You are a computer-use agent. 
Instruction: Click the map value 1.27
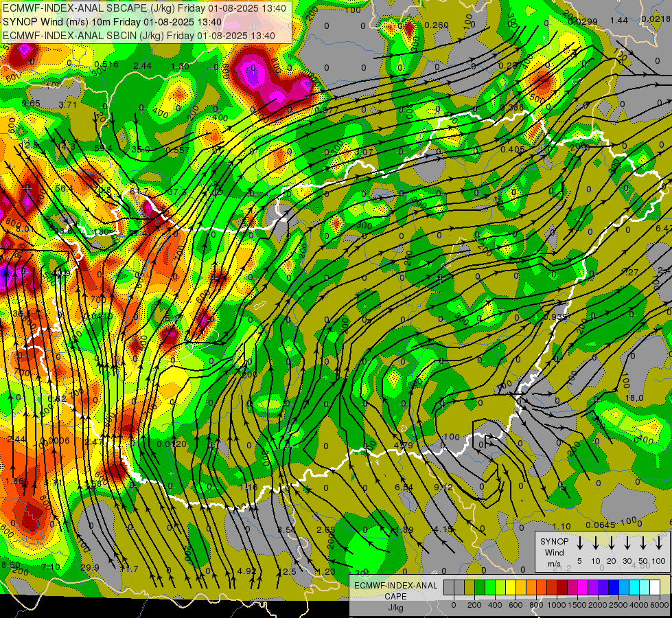point(629,272)
